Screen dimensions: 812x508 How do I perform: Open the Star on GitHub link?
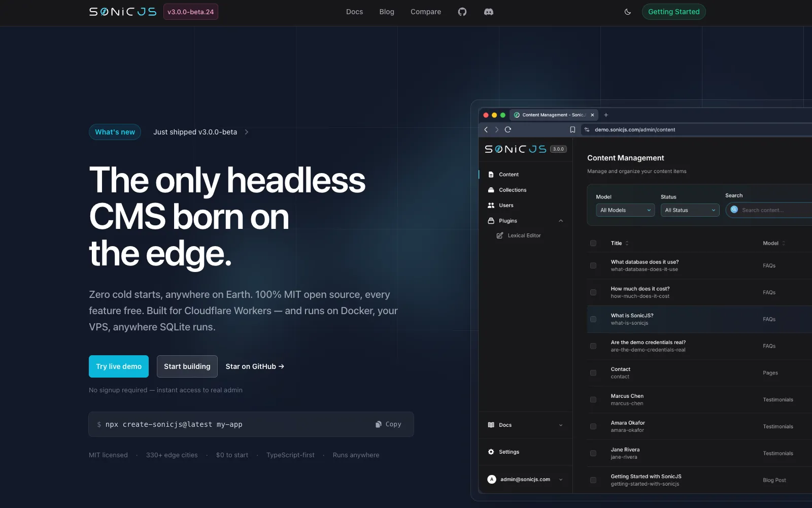[255, 366]
